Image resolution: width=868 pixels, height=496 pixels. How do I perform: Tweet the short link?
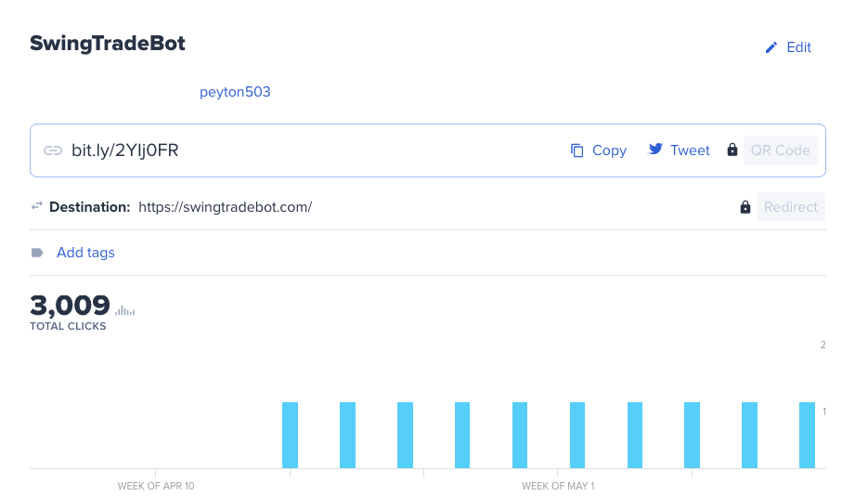(690, 150)
